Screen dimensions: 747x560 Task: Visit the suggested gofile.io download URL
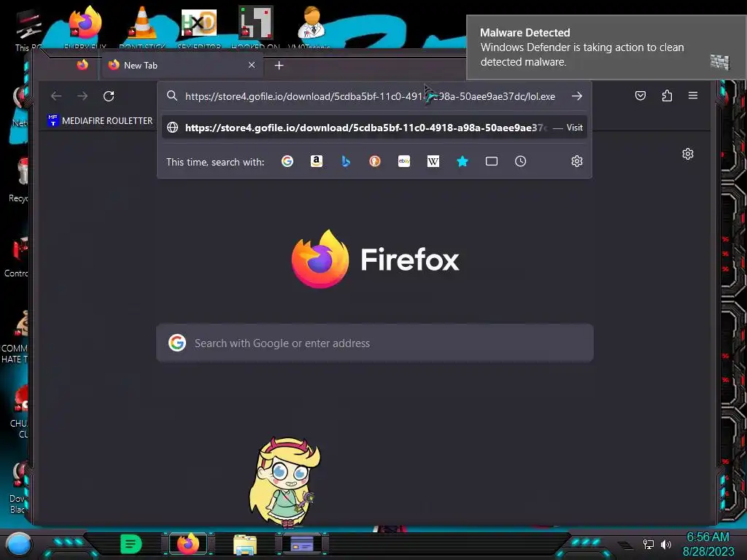[x=374, y=128]
